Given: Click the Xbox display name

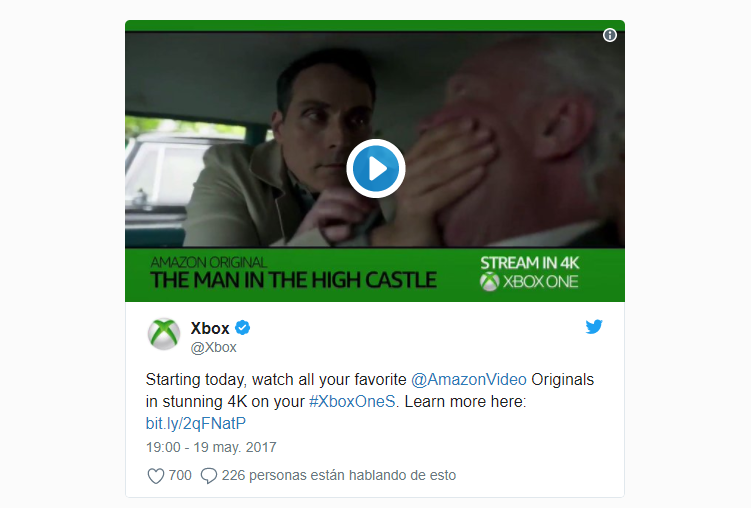Looking at the screenshot, I should (210, 328).
